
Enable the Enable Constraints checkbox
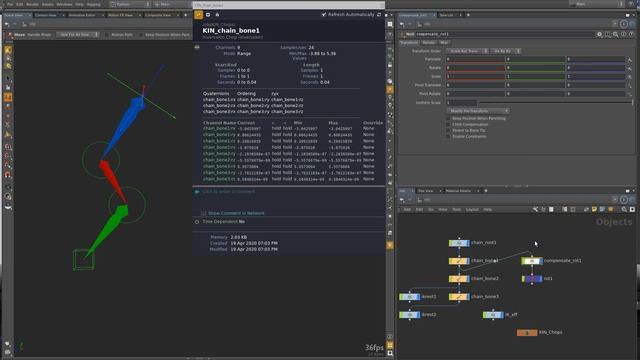(x=448, y=136)
